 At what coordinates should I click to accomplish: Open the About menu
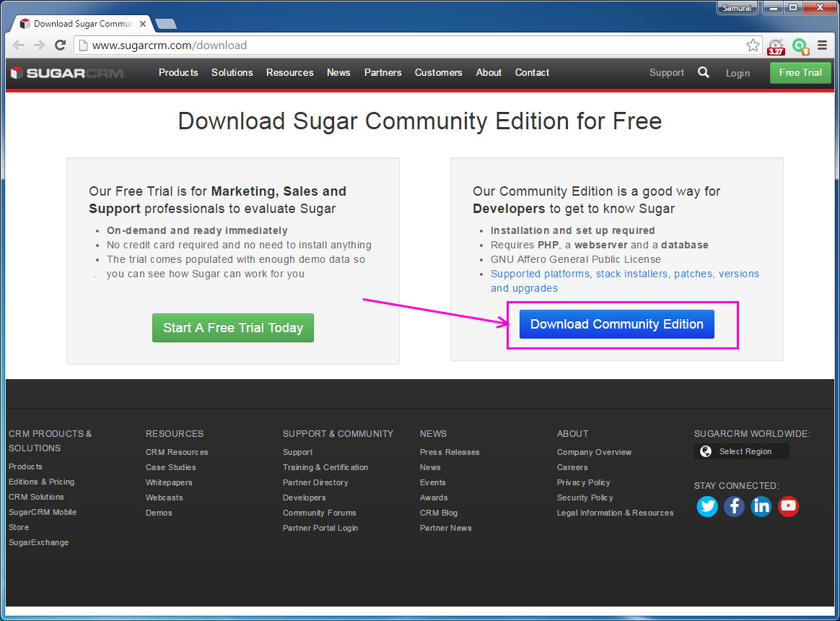coord(489,72)
